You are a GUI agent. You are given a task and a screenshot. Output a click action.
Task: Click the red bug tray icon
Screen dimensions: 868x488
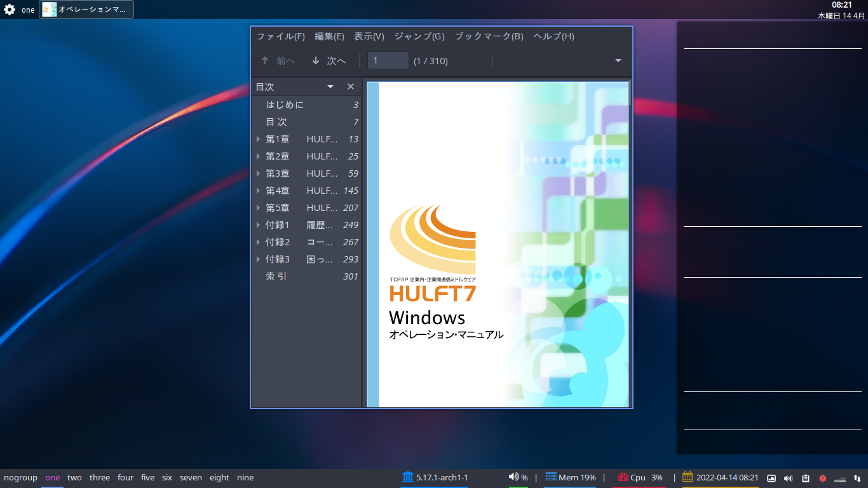(x=823, y=478)
